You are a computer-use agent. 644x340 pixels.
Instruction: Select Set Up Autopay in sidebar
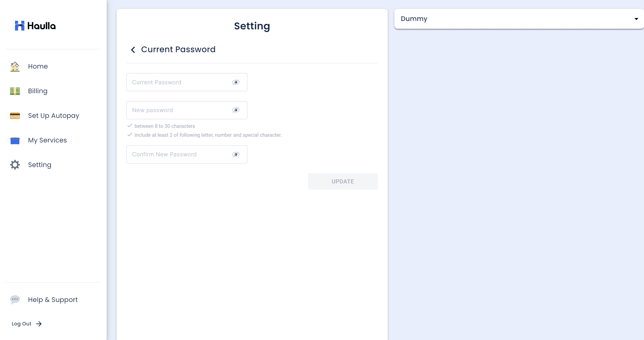pyautogui.click(x=53, y=116)
